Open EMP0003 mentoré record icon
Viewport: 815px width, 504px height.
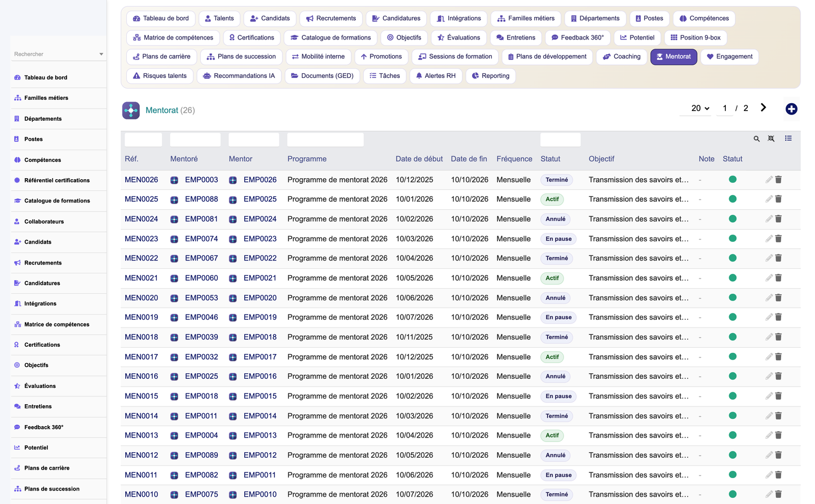tap(174, 180)
